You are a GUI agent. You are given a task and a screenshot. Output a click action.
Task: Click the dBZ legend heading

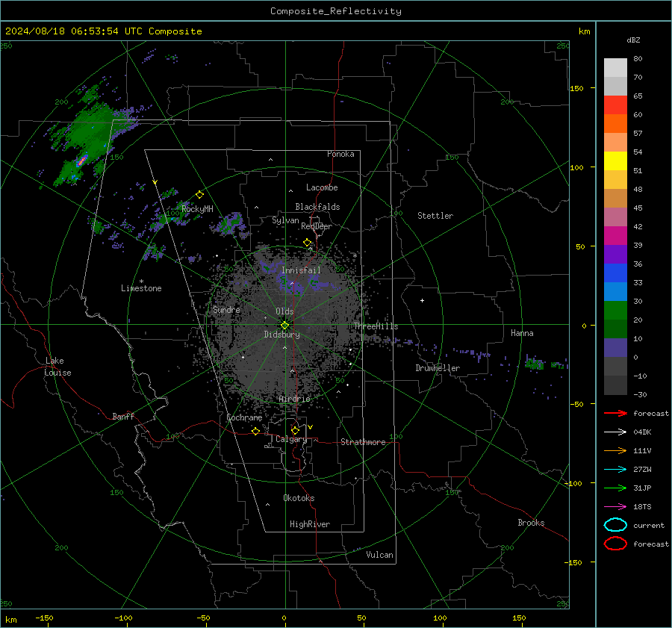tap(633, 40)
